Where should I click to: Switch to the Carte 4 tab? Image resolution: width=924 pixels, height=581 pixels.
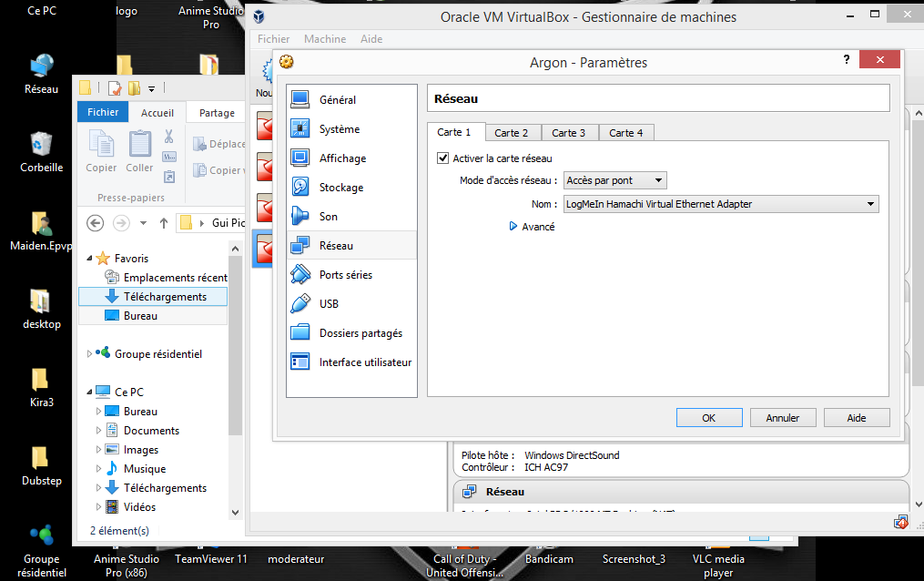[625, 133]
